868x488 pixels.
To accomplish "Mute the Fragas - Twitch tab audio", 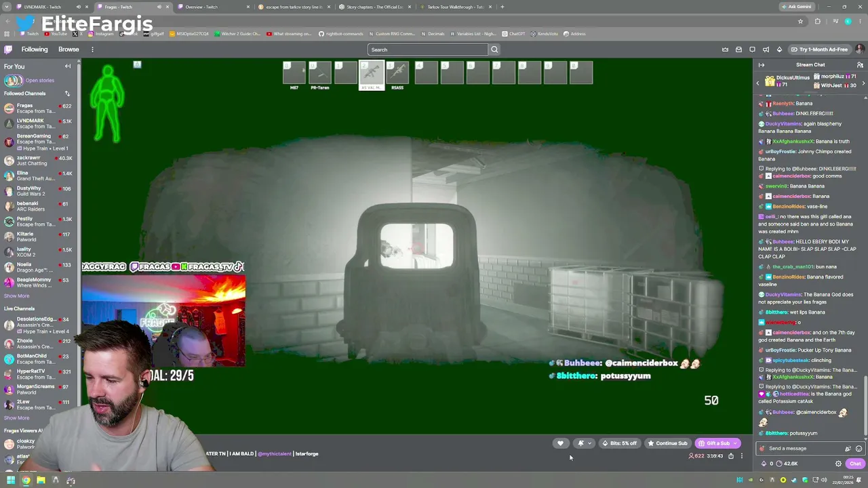I will point(159,7).
